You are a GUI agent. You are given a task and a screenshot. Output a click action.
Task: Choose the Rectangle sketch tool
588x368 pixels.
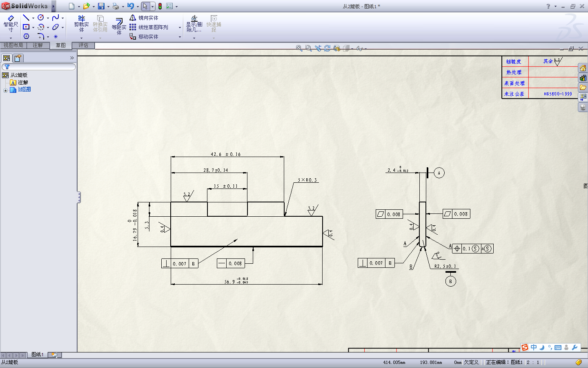[x=26, y=27]
